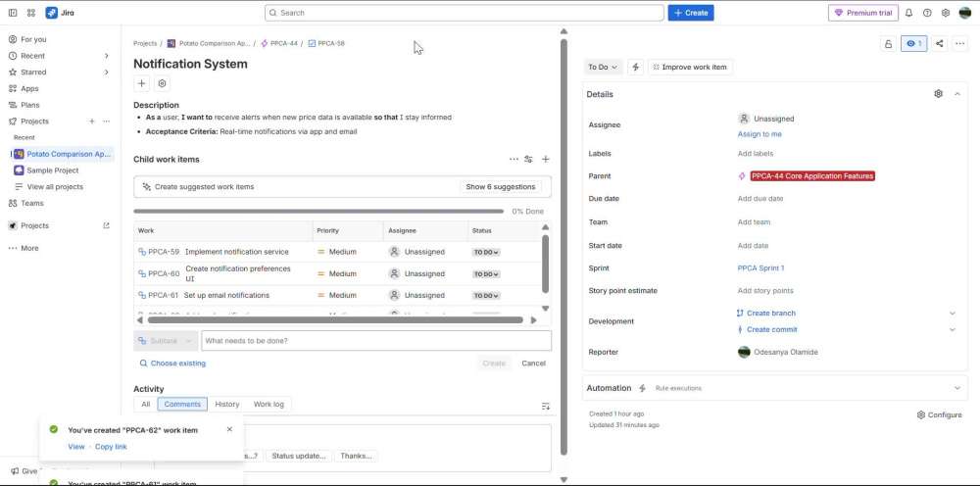
Task: Click the Jira logo
Action: tap(60, 13)
